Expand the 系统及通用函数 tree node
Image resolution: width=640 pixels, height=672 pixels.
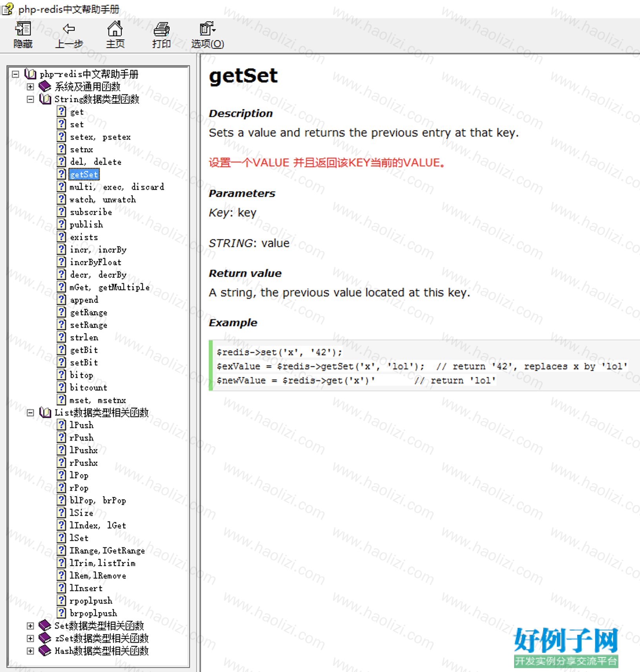point(30,86)
